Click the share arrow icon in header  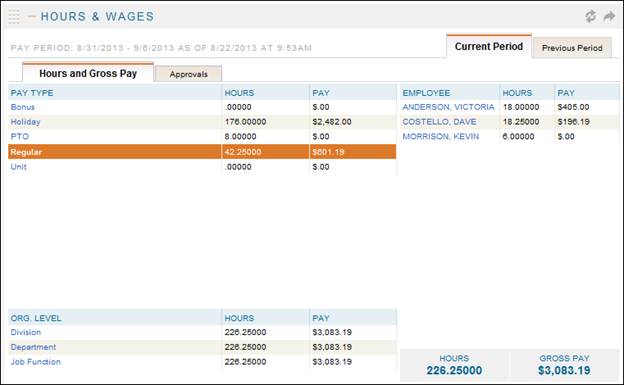tap(610, 16)
